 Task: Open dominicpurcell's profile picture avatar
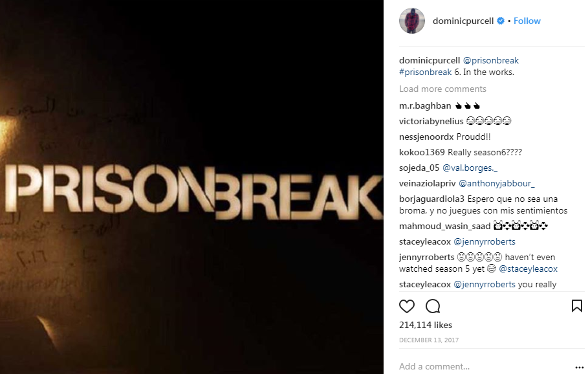412,21
